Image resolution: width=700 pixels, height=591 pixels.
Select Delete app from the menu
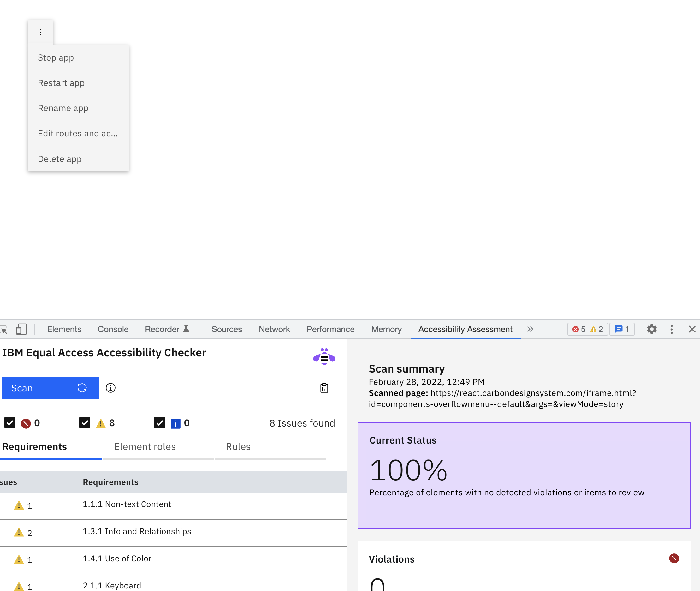[x=60, y=158]
